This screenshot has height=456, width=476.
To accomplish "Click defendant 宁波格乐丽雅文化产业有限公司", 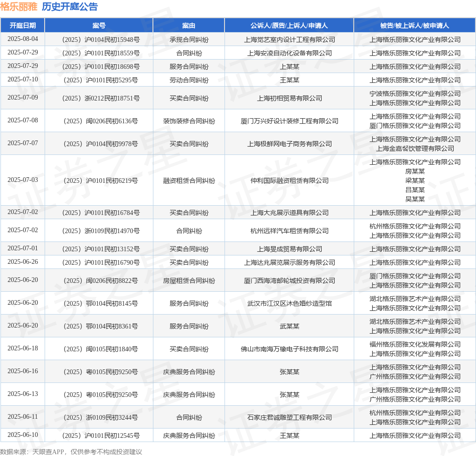I will 415,94.
